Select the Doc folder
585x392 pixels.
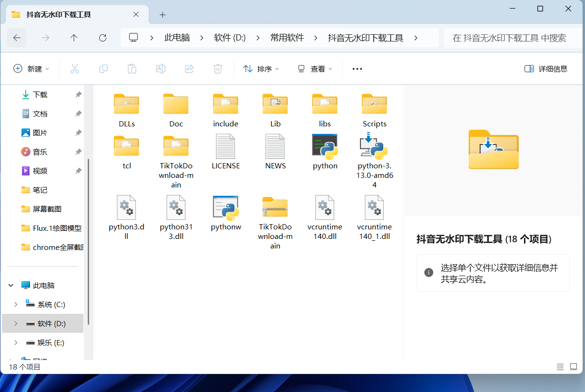coord(176,111)
